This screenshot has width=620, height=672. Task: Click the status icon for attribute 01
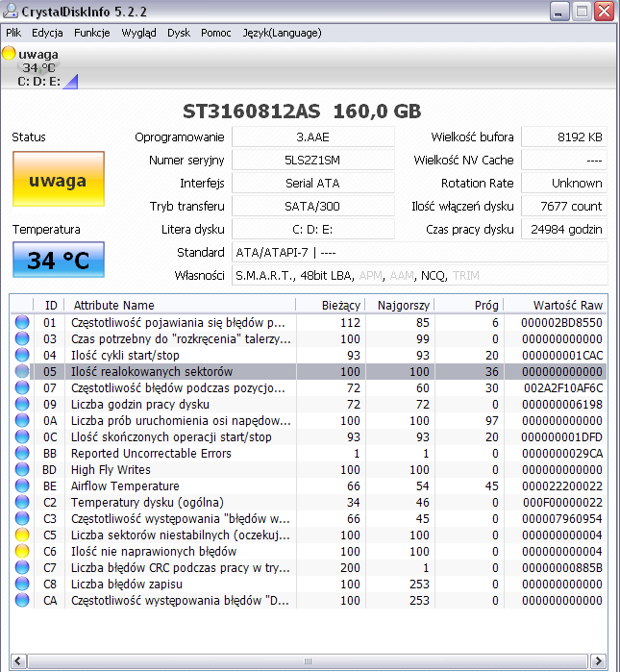coord(22,322)
